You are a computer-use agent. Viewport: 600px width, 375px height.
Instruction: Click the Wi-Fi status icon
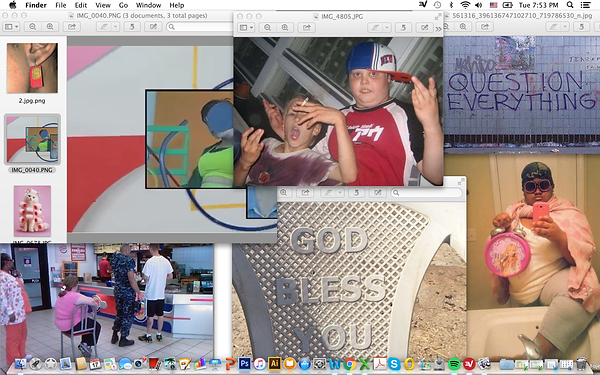[465, 5]
